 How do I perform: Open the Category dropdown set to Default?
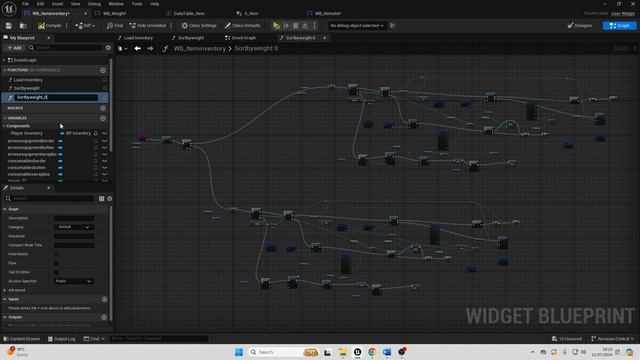tap(74, 227)
